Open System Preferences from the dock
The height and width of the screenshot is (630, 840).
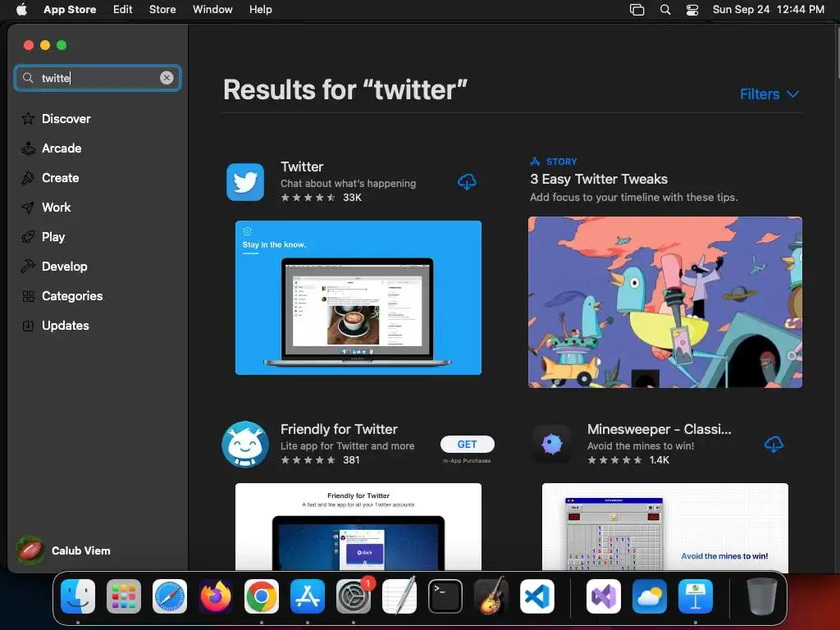pyautogui.click(x=354, y=596)
